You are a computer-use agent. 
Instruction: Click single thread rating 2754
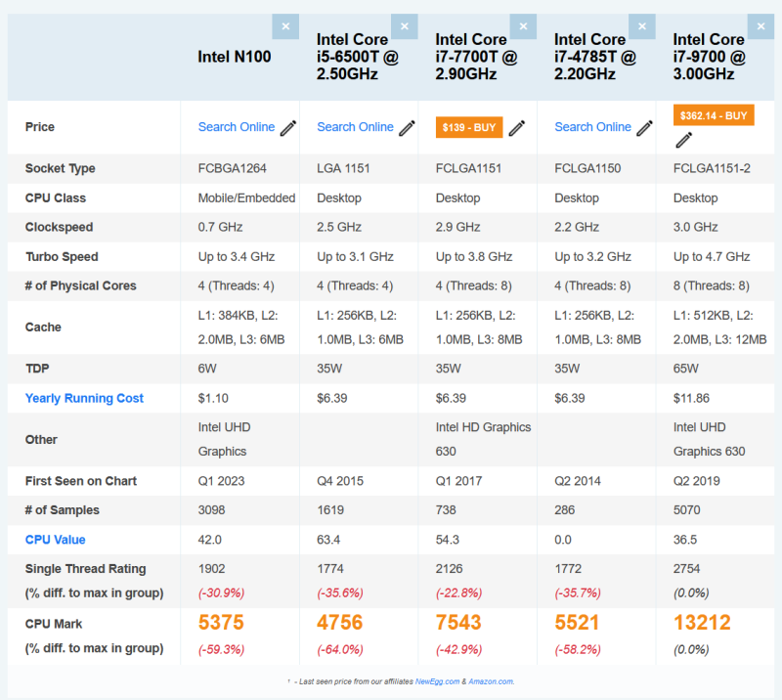687,569
